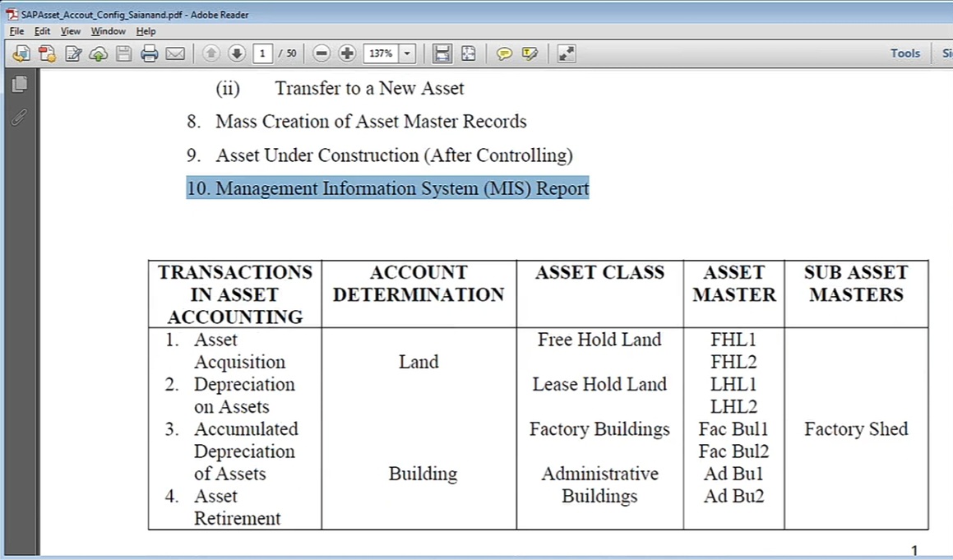Click the 137% zoom level field
The width and height of the screenshot is (953, 560).
point(381,53)
